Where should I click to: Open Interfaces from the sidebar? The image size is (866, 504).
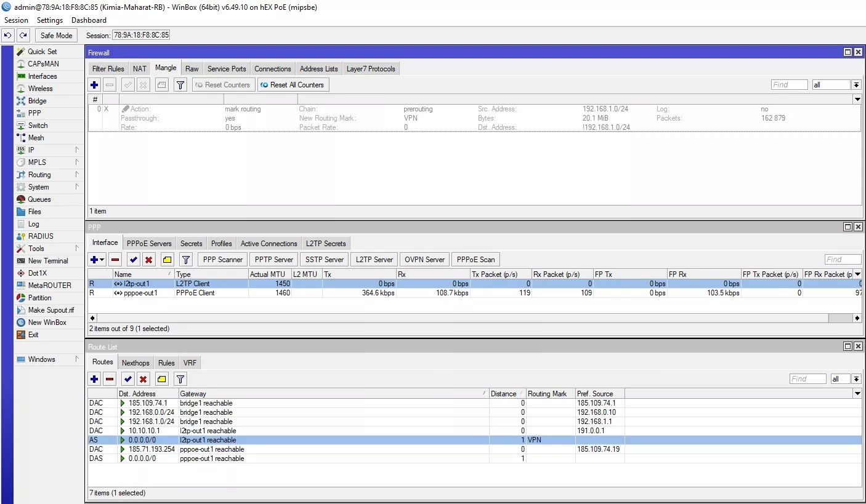pyautogui.click(x=42, y=76)
